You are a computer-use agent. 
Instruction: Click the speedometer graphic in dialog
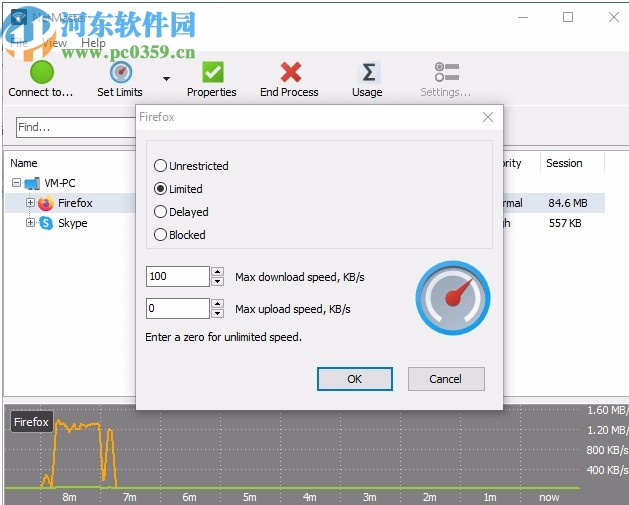[452, 298]
